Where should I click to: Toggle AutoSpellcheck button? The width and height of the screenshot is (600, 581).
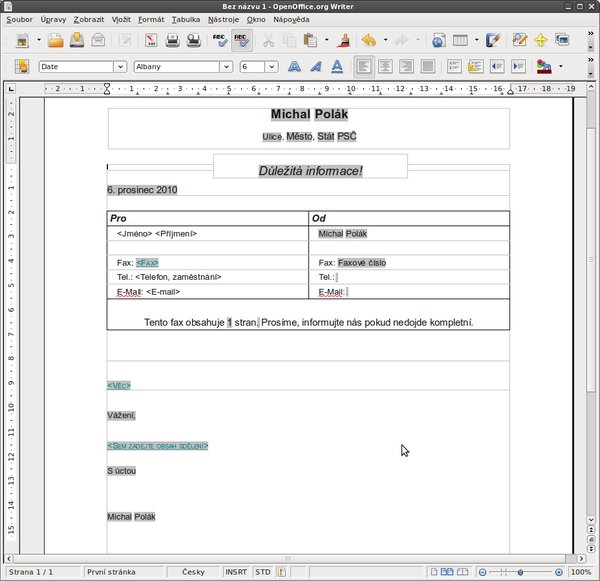pyautogui.click(x=241, y=40)
